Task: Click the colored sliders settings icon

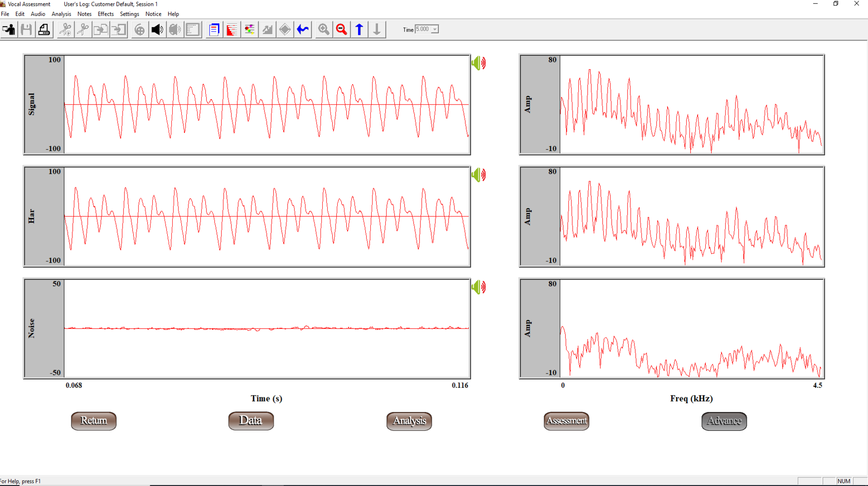Action: click(250, 30)
